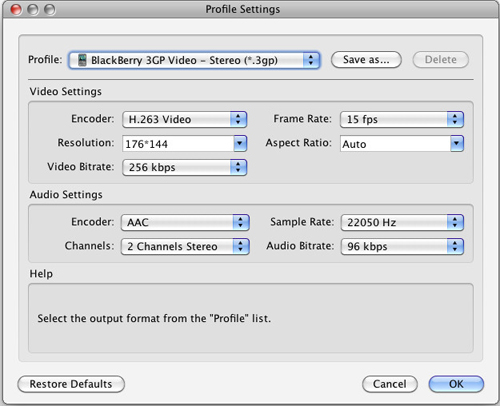Viewport: 500px width, 406px height.
Task: Click the Help section label
Action: [x=41, y=274]
